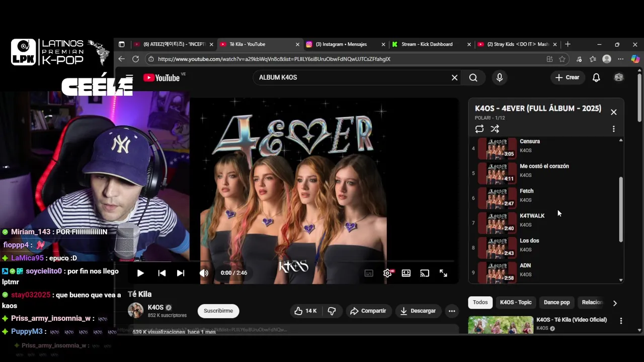
Task: Toggle the subtitles button in player
Action: tap(369, 273)
